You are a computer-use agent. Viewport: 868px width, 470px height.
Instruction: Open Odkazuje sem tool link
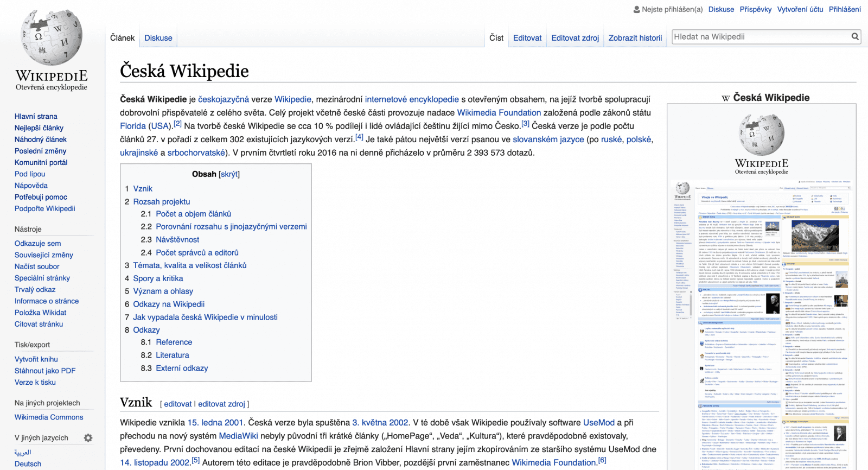(37, 243)
